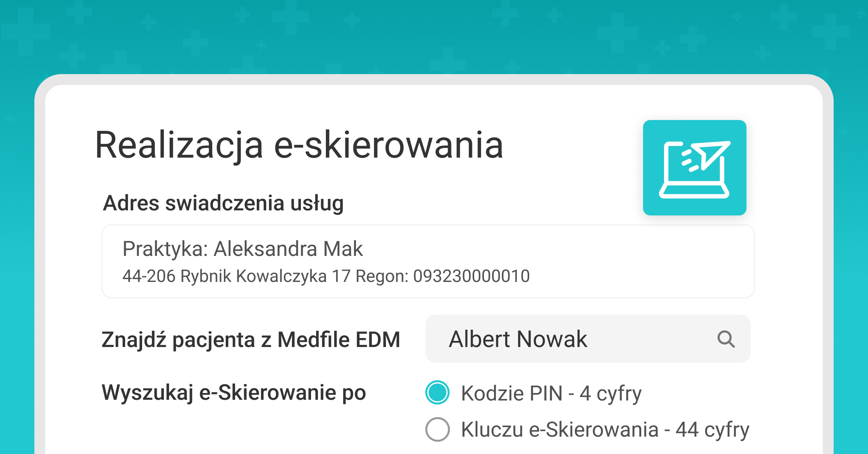Trigger search for Albert Nowak using search icon

(726, 339)
